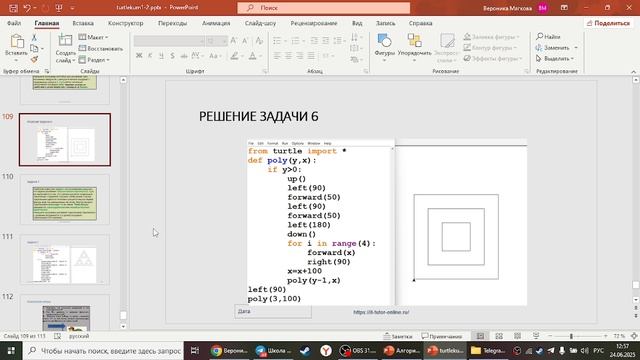Viewport: 640px width, 360px height.
Task: Clear all formatting icon
Action: coord(259,41)
